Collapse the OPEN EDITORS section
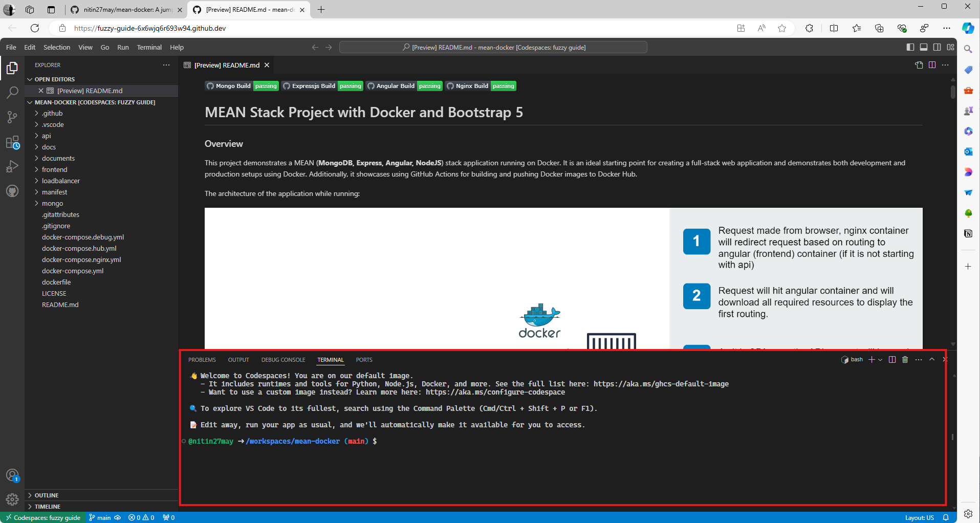This screenshot has height=523, width=980. tap(101, 79)
